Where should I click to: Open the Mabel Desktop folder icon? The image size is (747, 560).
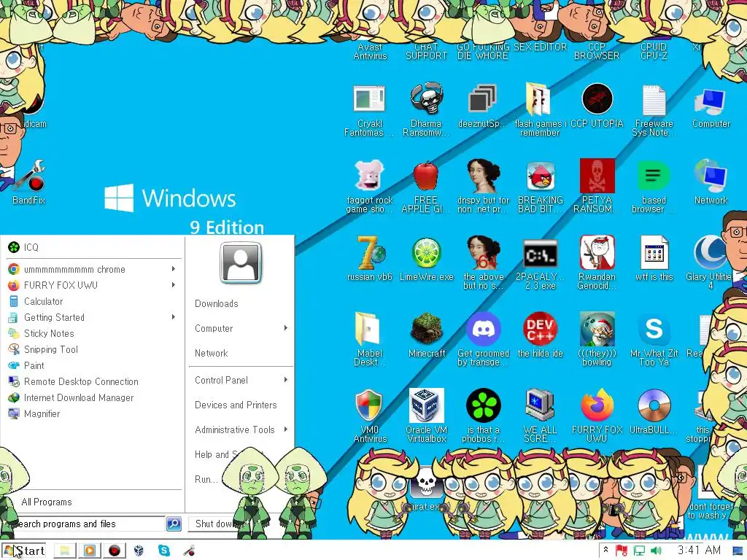[x=368, y=329]
